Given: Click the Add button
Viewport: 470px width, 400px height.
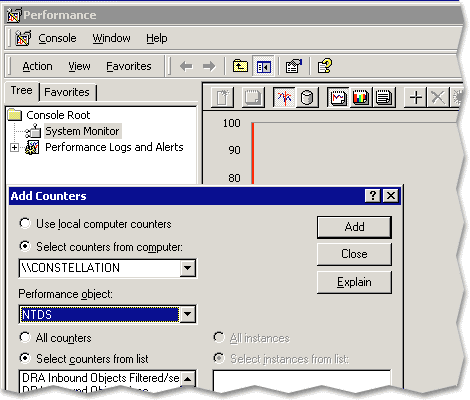Looking at the screenshot, I should pos(354,227).
